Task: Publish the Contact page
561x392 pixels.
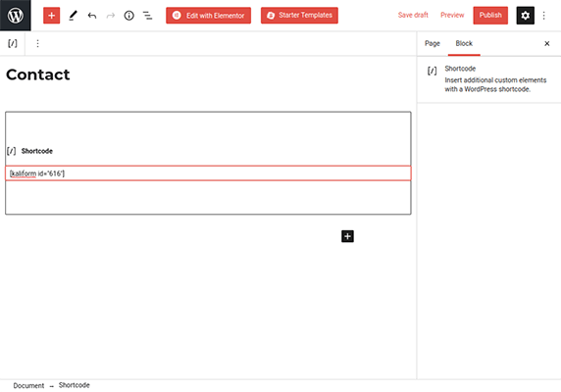Action: [490, 16]
